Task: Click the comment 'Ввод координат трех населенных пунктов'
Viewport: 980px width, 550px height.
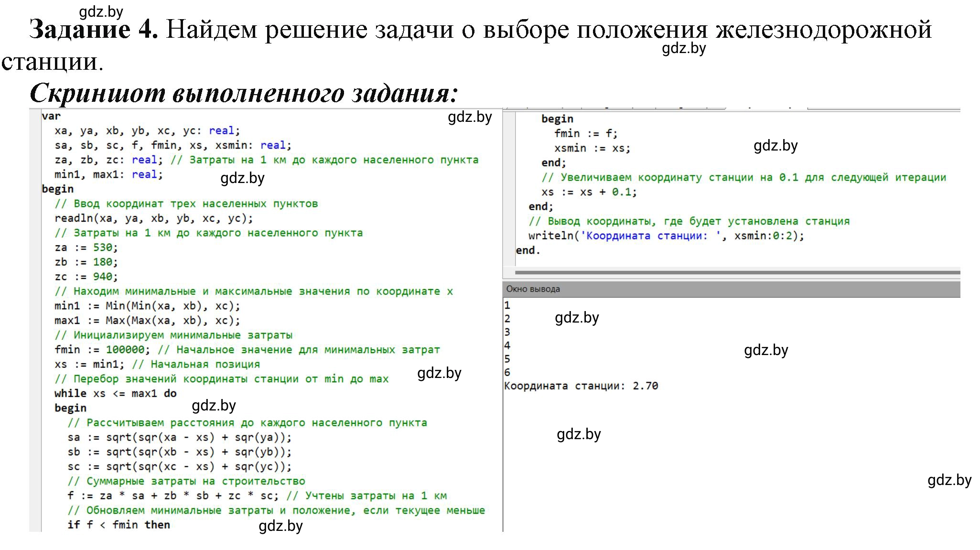Action: pyautogui.click(x=186, y=204)
